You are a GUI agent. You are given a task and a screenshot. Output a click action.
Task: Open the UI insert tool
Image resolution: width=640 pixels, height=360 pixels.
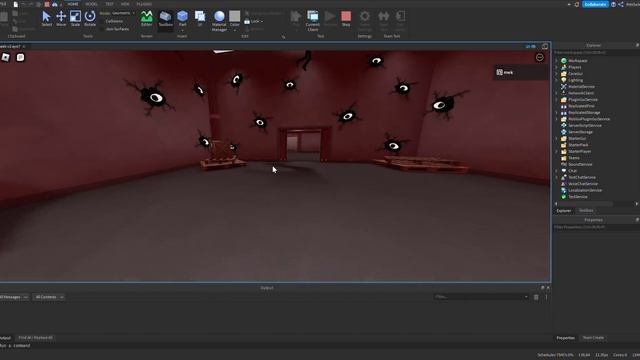(x=200, y=18)
